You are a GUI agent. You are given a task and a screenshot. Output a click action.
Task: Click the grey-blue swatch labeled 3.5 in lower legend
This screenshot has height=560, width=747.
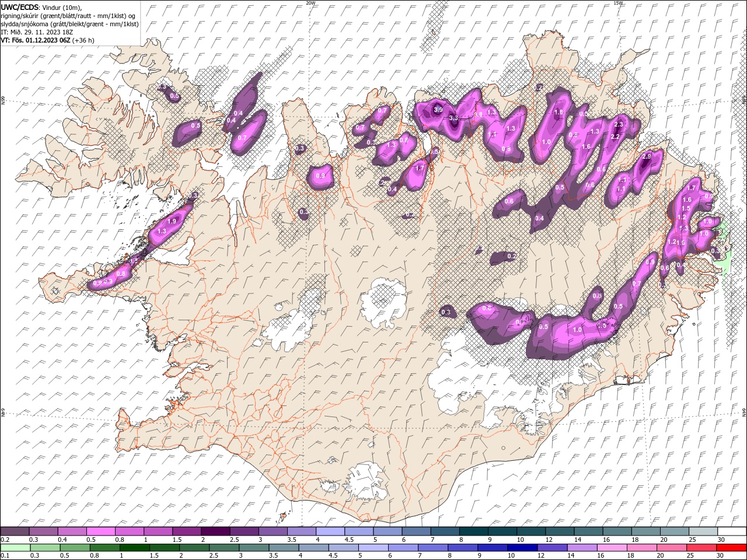(284, 548)
